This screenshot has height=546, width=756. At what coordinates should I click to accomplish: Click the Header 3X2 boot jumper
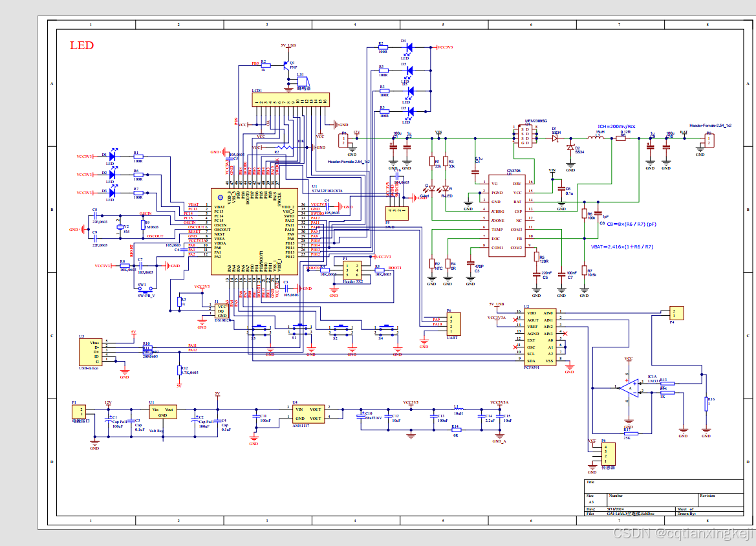(x=352, y=270)
